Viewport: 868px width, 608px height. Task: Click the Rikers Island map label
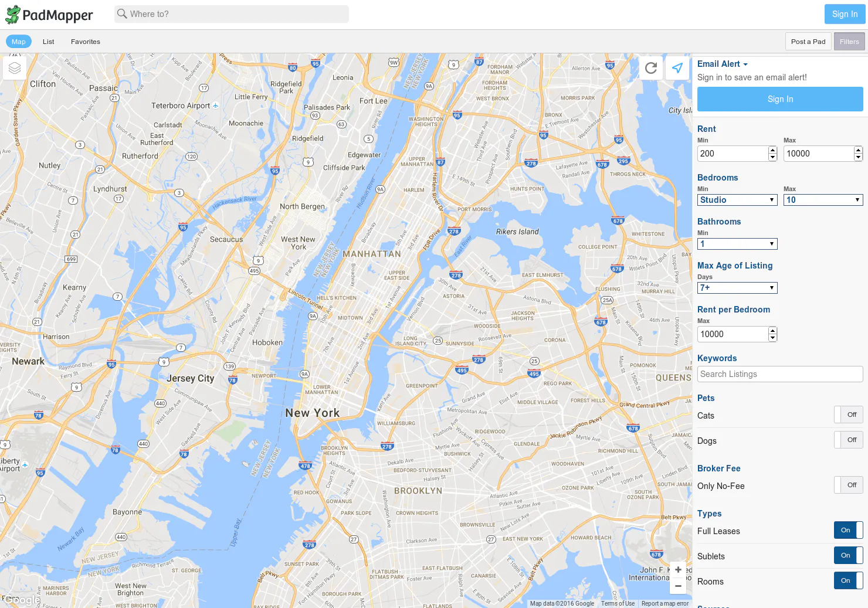point(517,232)
